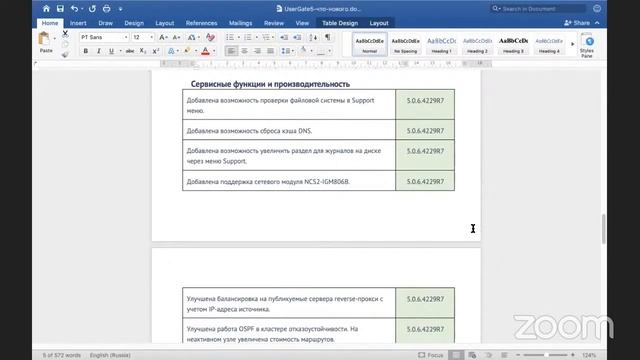Apply the Heading 3 style
The image size is (640, 360).
point(513,44)
